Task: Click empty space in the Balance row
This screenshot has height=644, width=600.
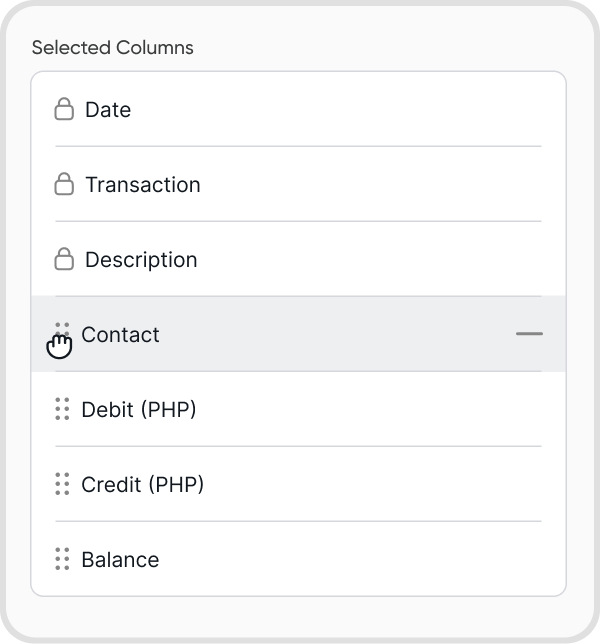Action: coord(380,559)
